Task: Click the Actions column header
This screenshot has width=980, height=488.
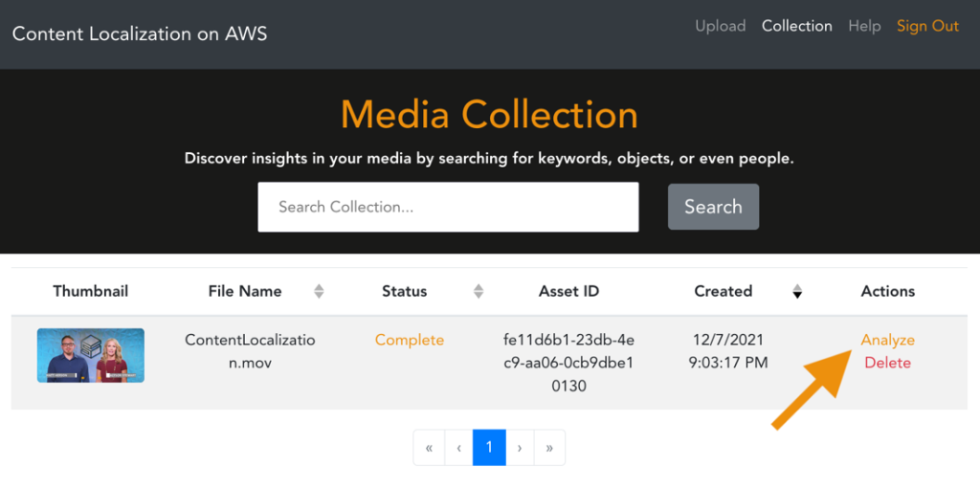Action: point(887,291)
